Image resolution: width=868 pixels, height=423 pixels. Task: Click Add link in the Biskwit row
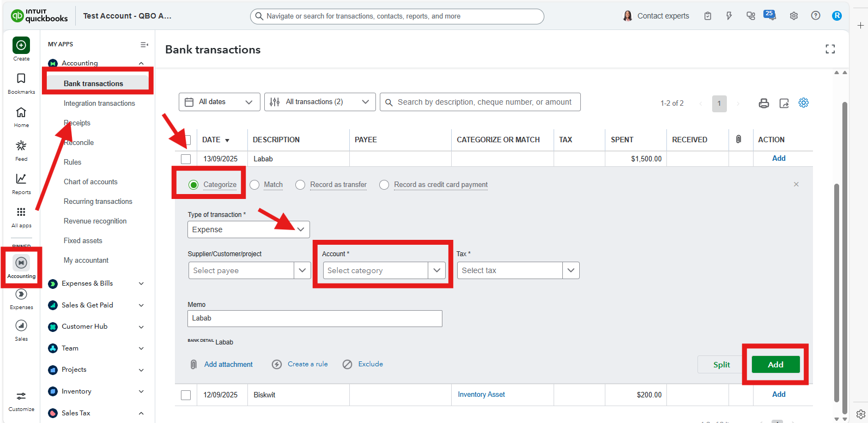tap(779, 394)
